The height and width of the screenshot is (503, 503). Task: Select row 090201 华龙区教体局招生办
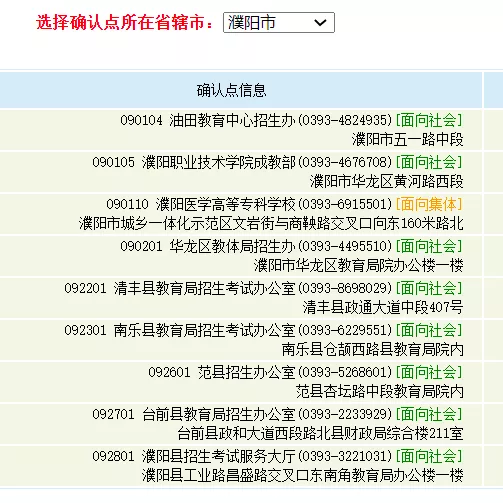click(x=241, y=256)
